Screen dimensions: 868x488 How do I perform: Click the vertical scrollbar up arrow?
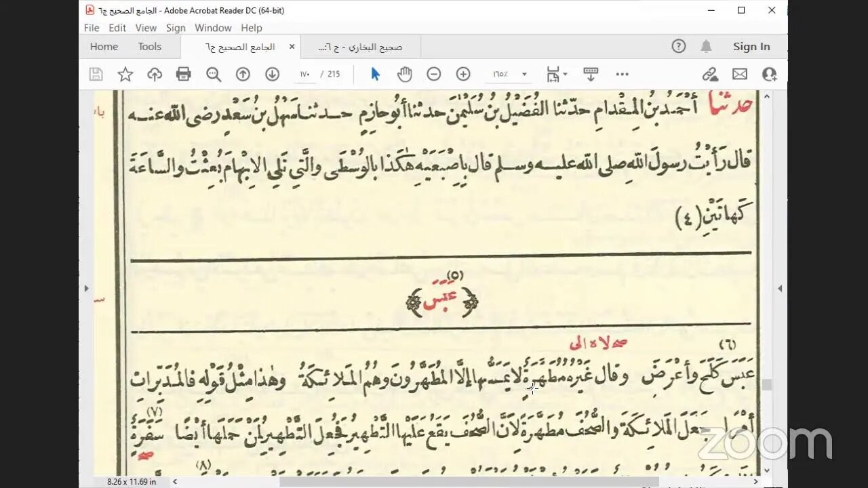pos(767,97)
